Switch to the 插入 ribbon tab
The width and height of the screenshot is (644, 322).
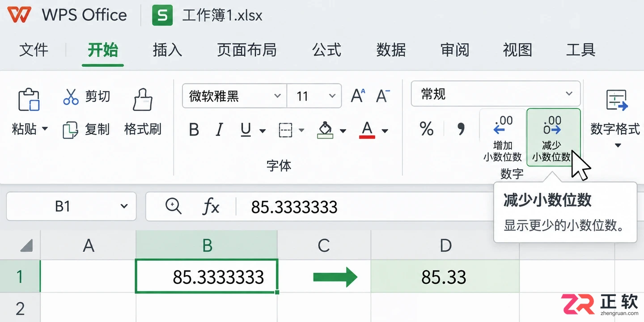(167, 50)
